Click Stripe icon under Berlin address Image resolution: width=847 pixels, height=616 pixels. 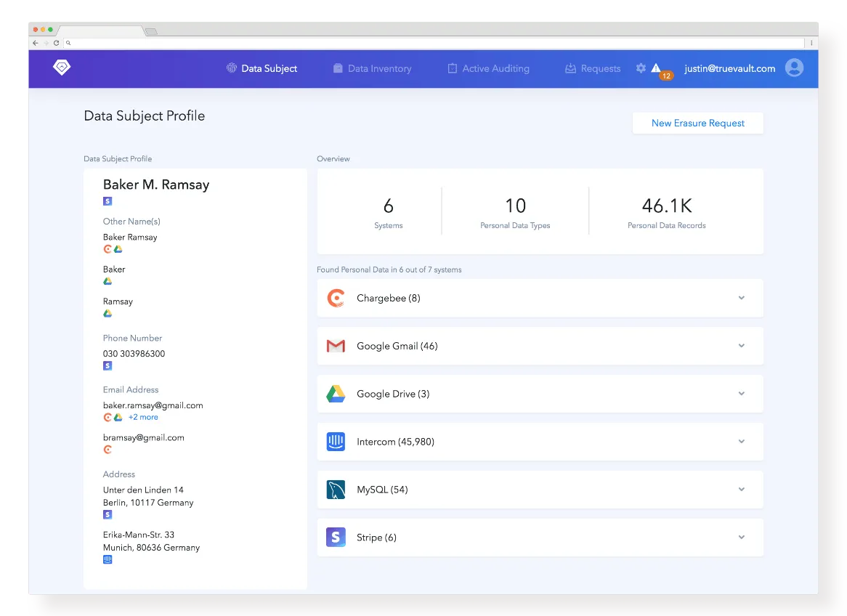point(108,514)
